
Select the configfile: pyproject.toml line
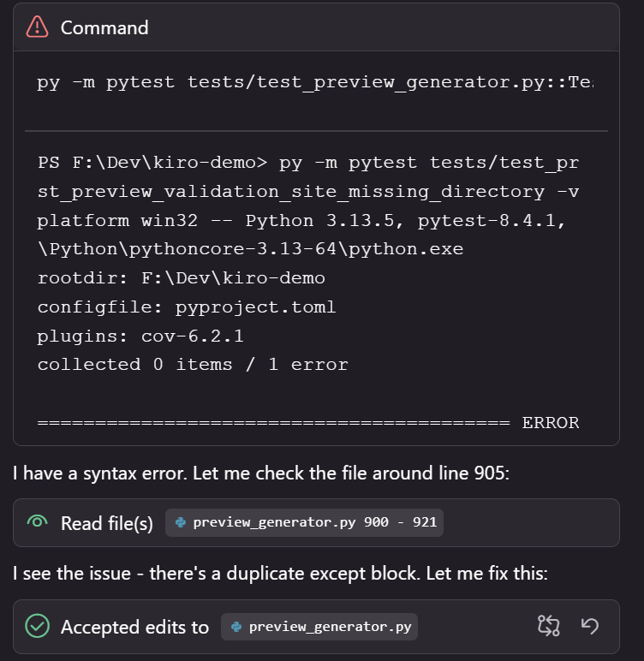[x=187, y=307]
